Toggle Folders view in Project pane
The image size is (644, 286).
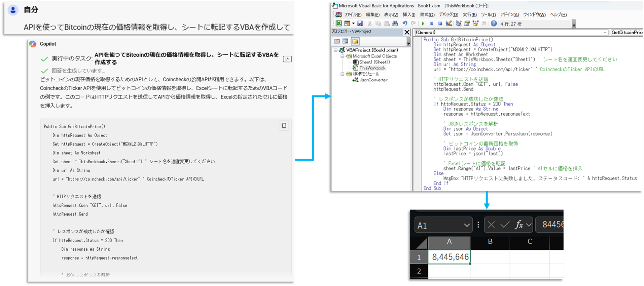pos(355,41)
